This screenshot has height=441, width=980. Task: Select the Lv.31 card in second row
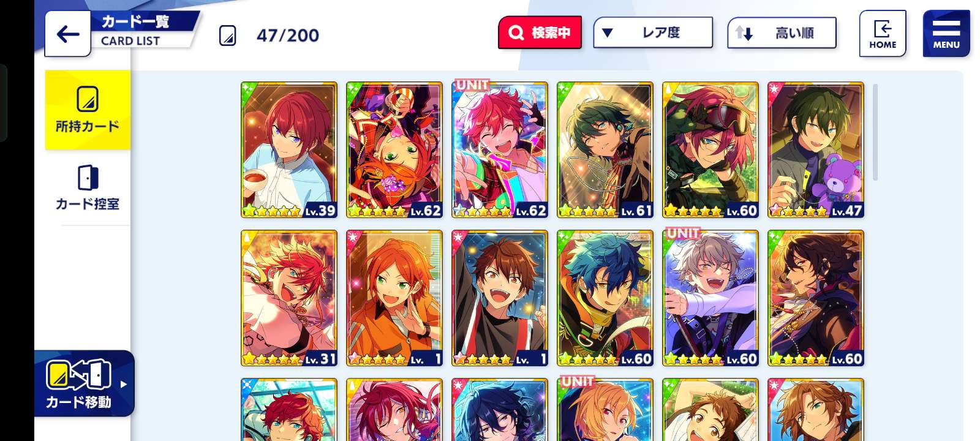289,298
